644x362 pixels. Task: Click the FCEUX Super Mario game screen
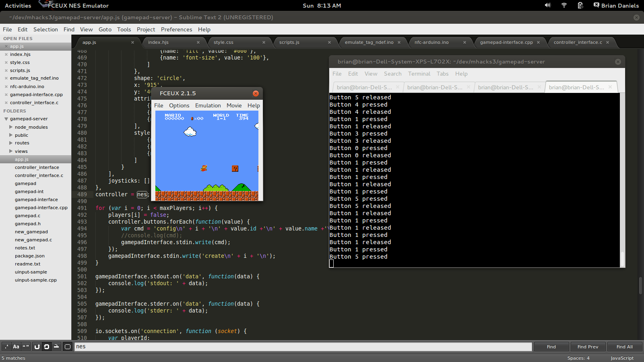coord(207,156)
